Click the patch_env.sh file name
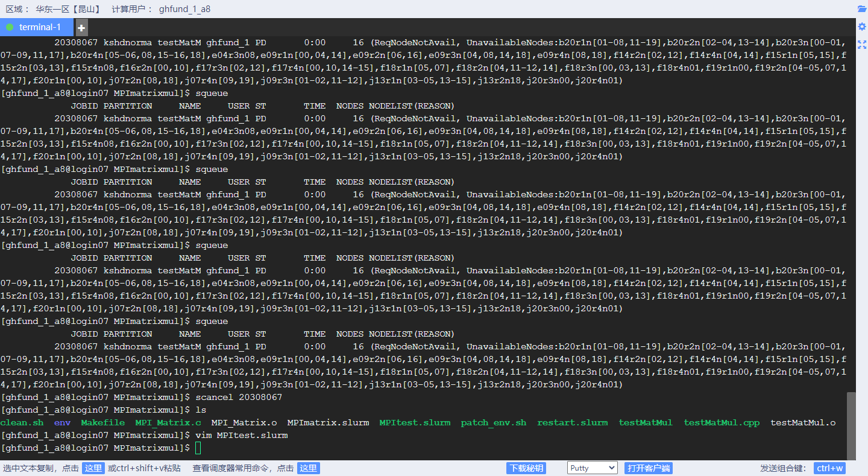Screen dimensions: 868x476 494,422
